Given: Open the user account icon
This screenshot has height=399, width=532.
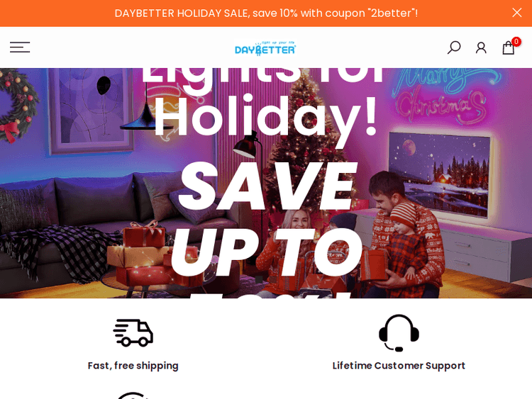Looking at the screenshot, I should (481, 47).
